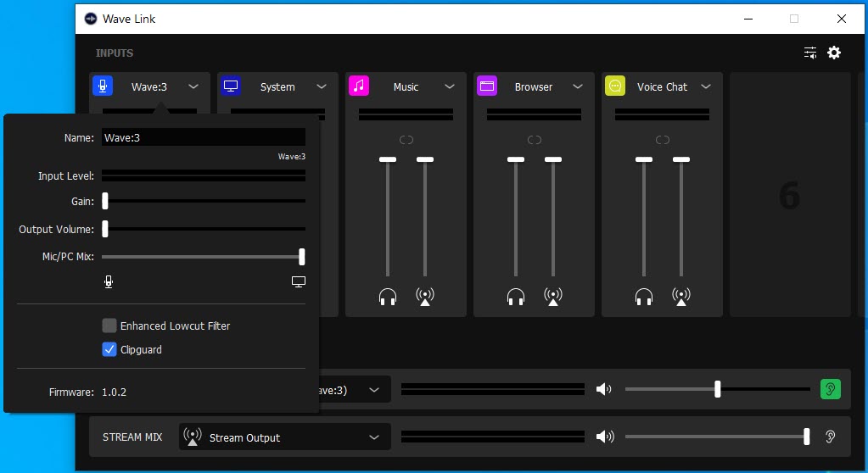The image size is (868, 473).
Task: Open Wave Link settings gear
Action: 834,53
